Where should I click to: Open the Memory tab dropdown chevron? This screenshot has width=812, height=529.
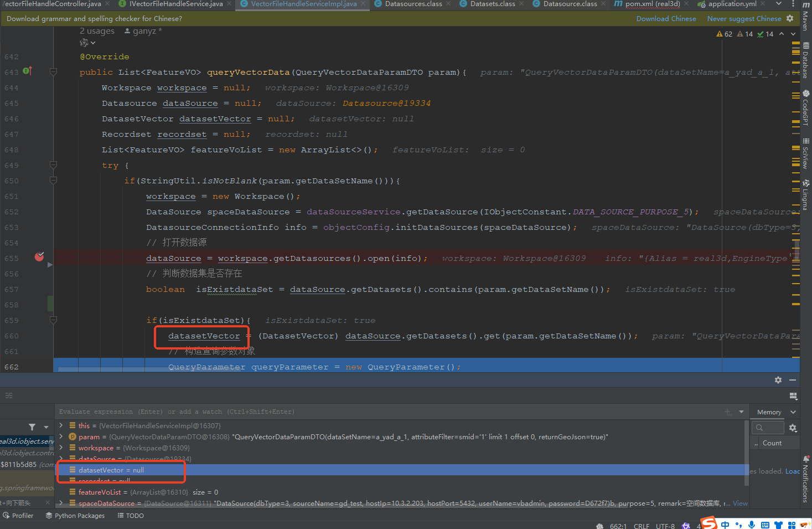coord(793,412)
